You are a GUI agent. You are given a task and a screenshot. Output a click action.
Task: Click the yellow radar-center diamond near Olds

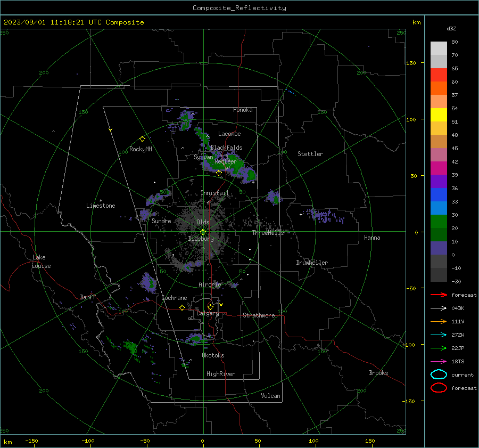pos(203,232)
